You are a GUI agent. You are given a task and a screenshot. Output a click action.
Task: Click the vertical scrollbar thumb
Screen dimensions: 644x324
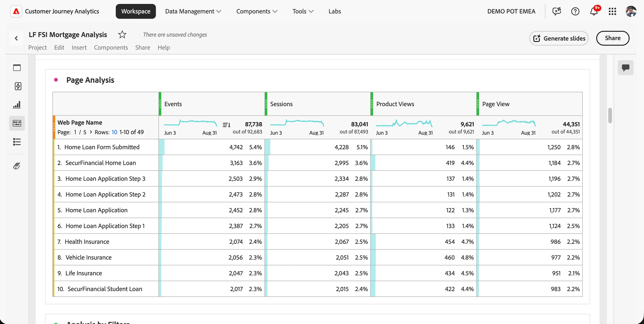click(x=610, y=115)
